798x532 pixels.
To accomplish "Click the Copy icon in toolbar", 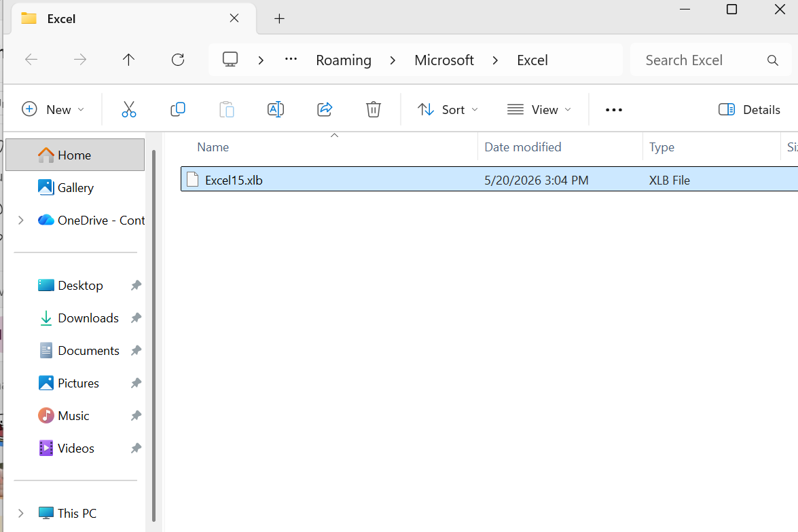I will tap(178, 109).
